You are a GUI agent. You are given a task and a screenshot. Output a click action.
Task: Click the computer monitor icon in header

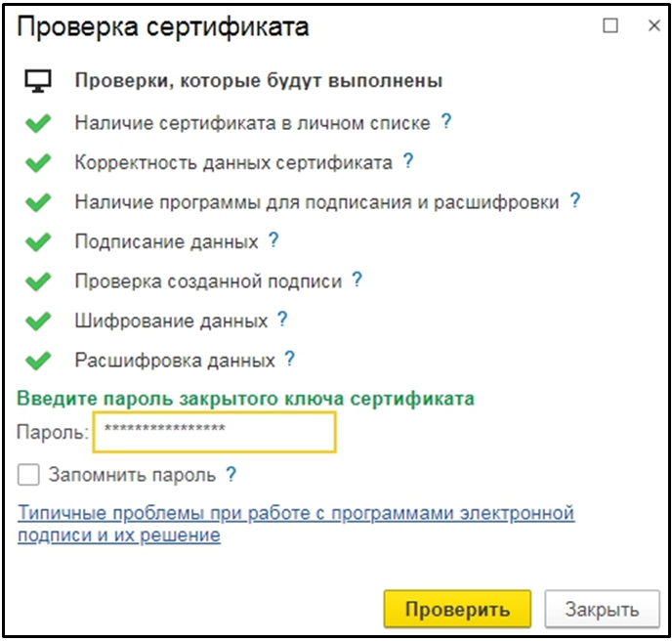point(37,81)
